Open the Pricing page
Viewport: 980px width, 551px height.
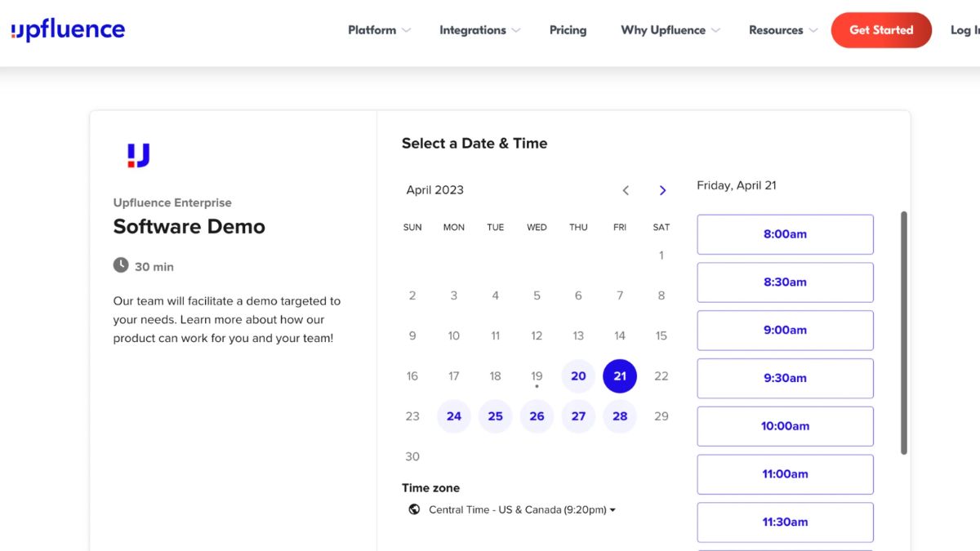tap(568, 30)
